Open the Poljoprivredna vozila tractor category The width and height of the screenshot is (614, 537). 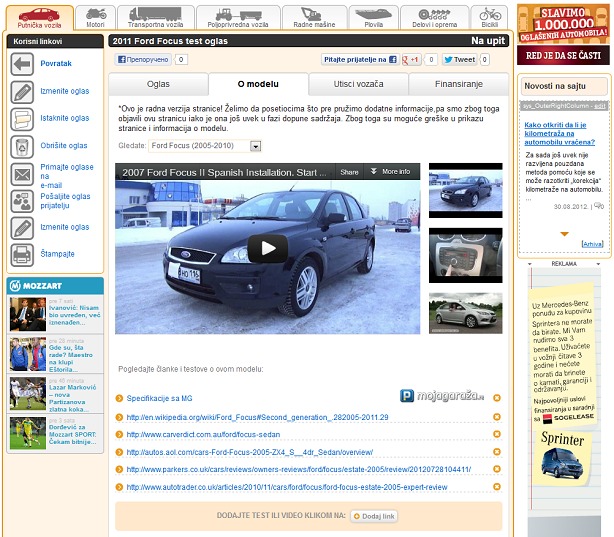pos(238,18)
